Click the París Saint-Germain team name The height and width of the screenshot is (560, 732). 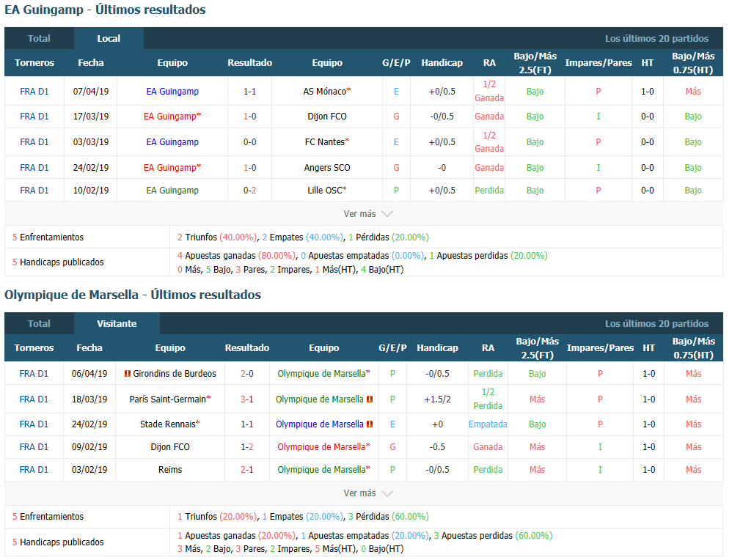tap(167, 399)
